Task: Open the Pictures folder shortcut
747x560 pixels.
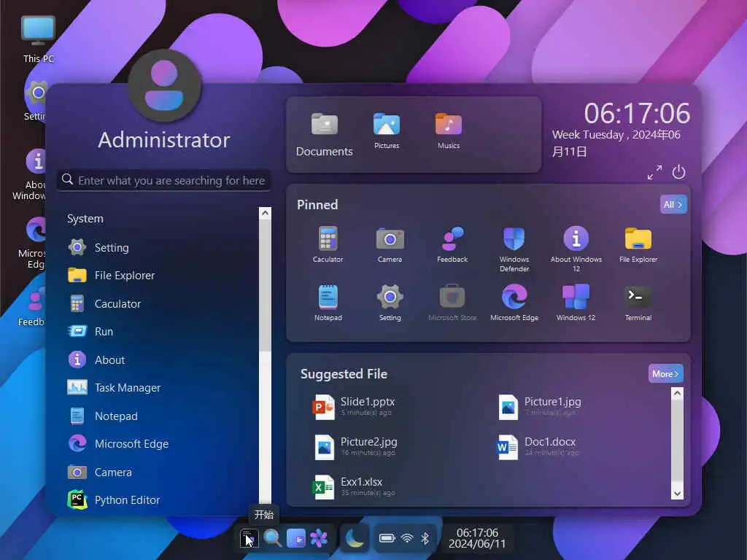Action: click(x=387, y=131)
